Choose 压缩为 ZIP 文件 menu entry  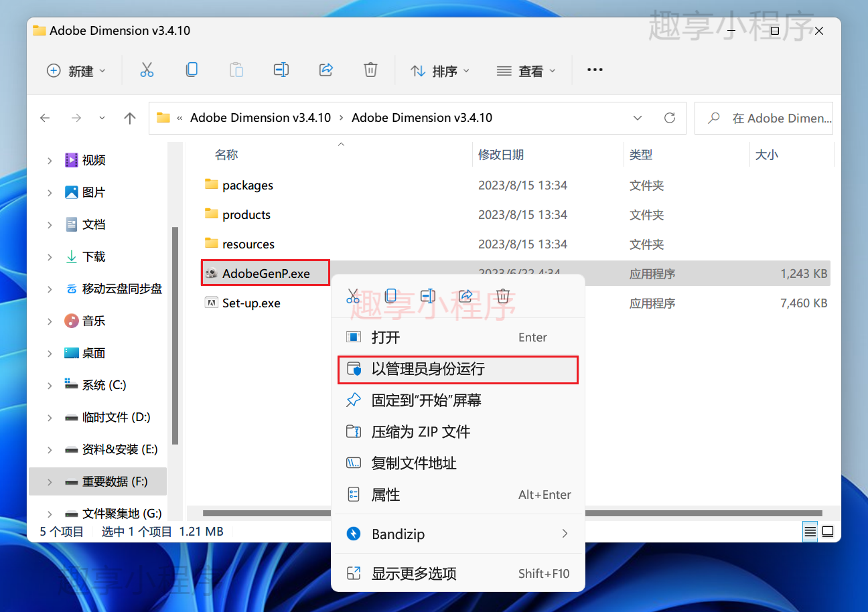(458, 432)
